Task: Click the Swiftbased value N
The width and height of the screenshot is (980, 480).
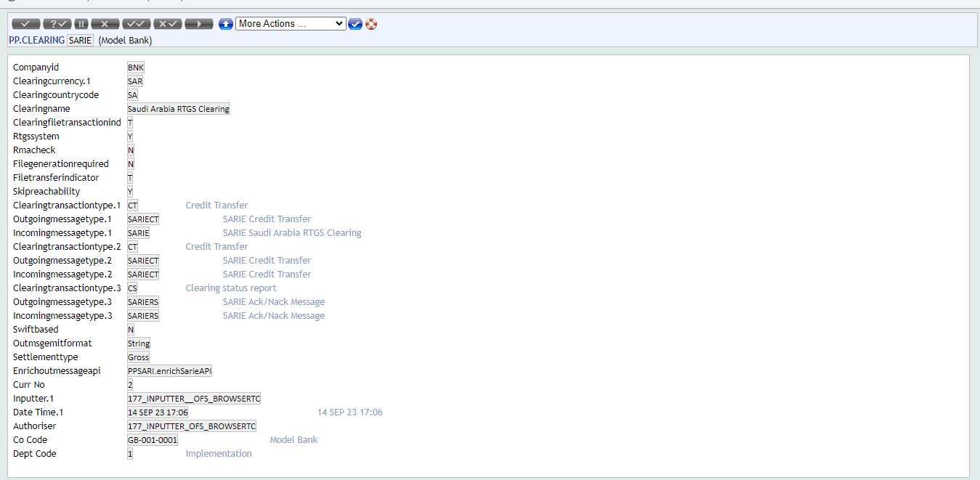Action: coord(131,330)
